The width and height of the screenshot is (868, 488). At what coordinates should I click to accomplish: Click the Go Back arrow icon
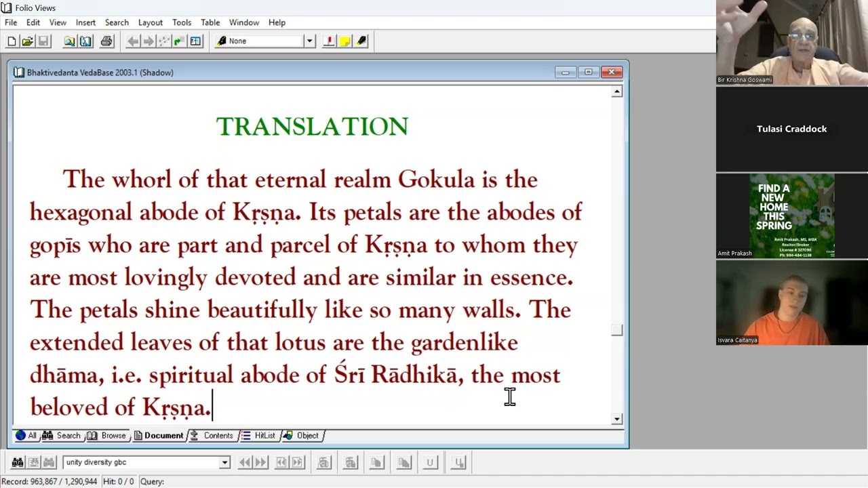point(133,41)
